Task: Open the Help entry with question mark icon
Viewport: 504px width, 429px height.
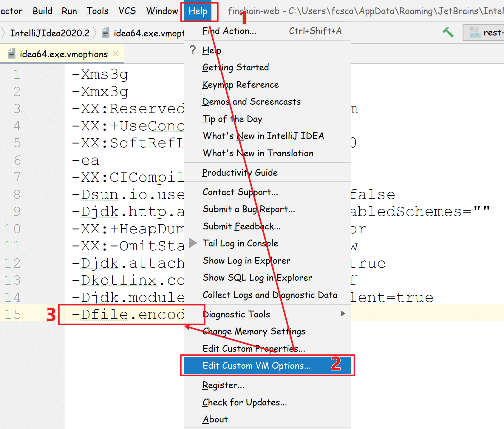Action: coord(268,50)
